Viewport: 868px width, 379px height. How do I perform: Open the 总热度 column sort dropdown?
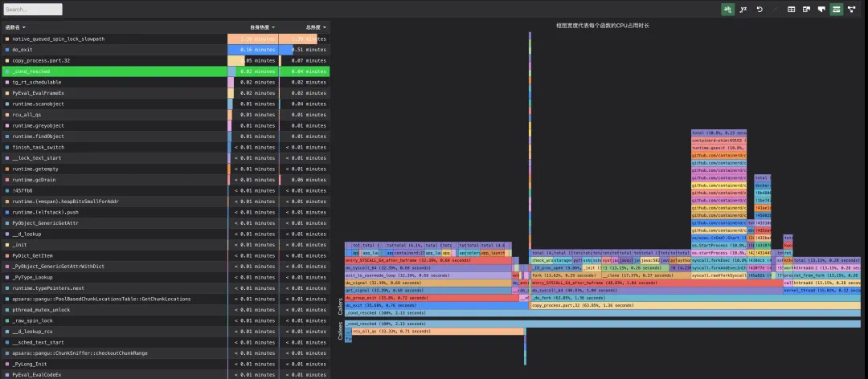coord(316,27)
